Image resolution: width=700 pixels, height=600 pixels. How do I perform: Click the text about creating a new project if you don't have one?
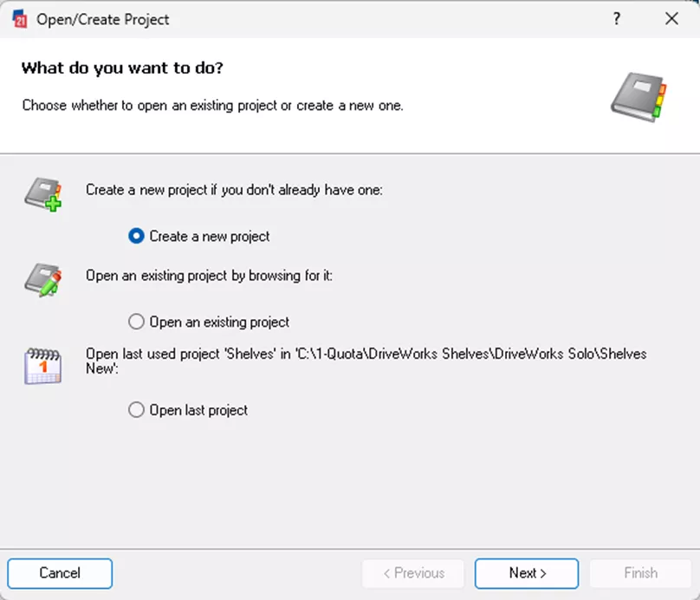pyautogui.click(x=234, y=190)
